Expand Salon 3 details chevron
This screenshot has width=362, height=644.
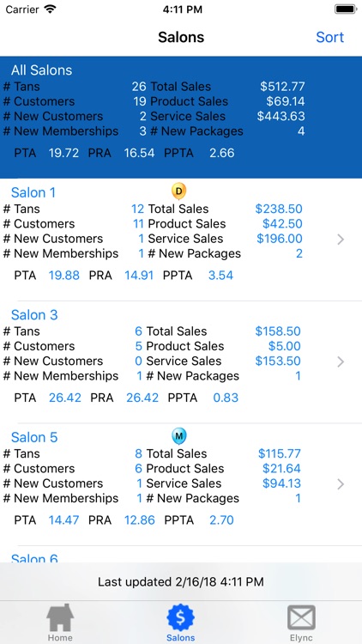(x=341, y=361)
